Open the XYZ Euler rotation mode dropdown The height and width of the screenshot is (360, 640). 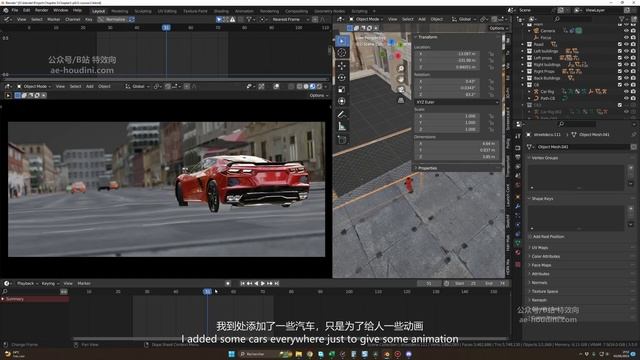point(457,102)
